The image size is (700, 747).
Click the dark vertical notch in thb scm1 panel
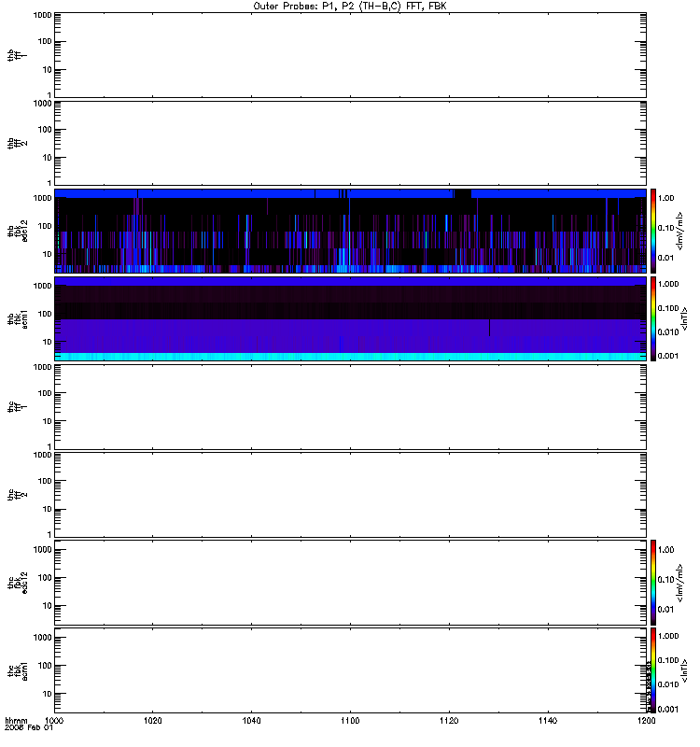tap(489, 327)
